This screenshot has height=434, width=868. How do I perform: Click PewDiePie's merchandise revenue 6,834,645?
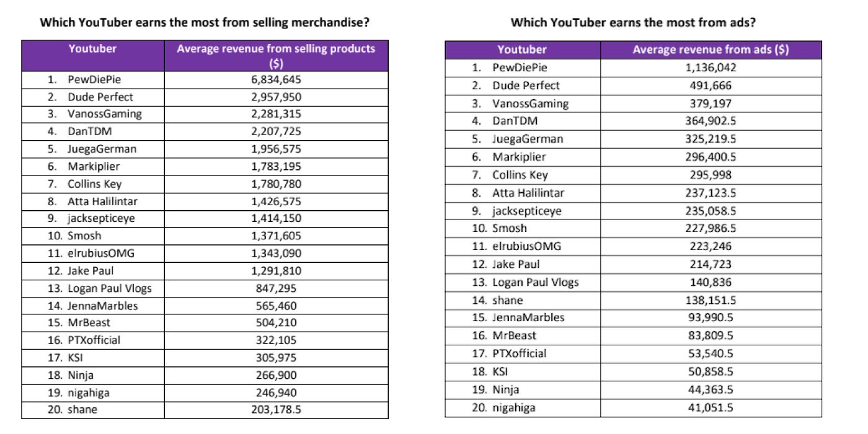pos(276,79)
